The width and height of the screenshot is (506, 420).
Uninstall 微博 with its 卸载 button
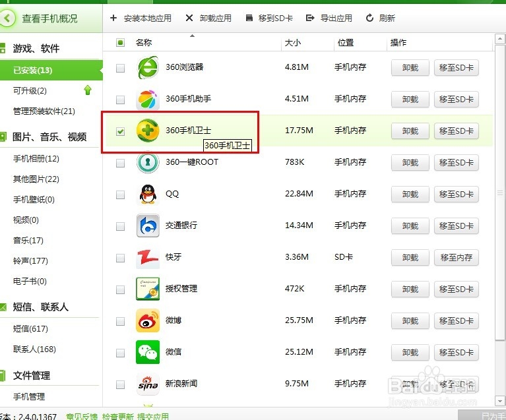tap(410, 320)
